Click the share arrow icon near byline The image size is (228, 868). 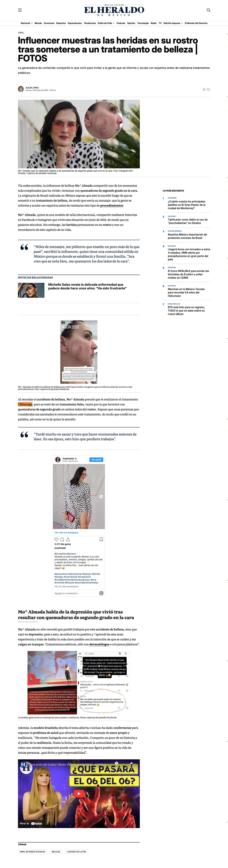click(208, 89)
